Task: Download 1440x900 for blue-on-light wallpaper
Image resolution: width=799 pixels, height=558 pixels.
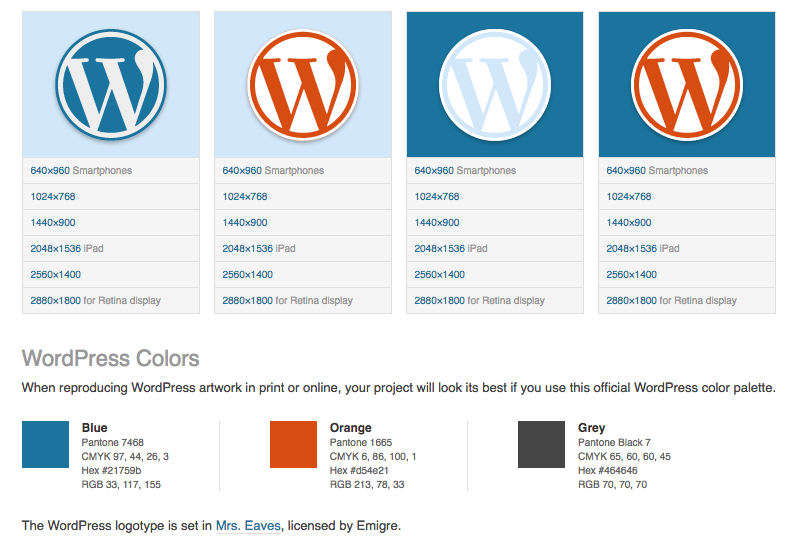Action: click(x=52, y=223)
